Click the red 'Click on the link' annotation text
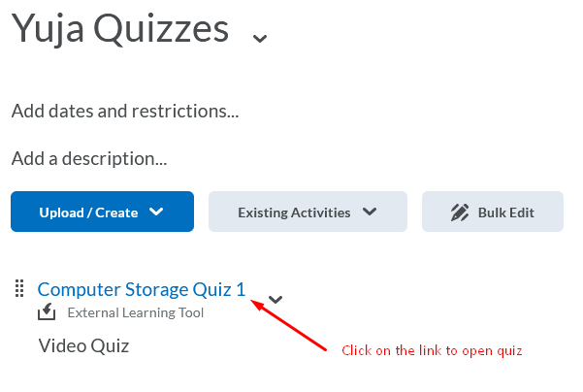Image resolution: width=583 pixels, height=392 pixels. click(432, 350)
